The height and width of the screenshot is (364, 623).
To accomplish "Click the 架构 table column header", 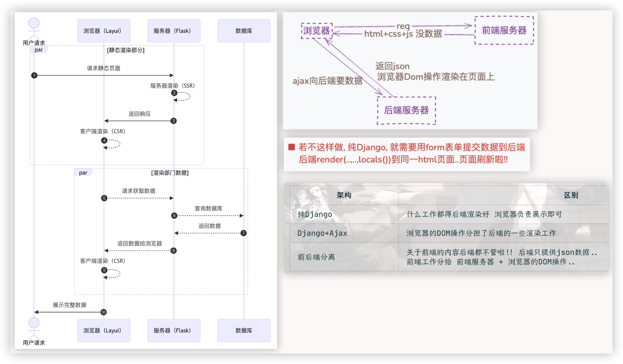I will [344, 195].
